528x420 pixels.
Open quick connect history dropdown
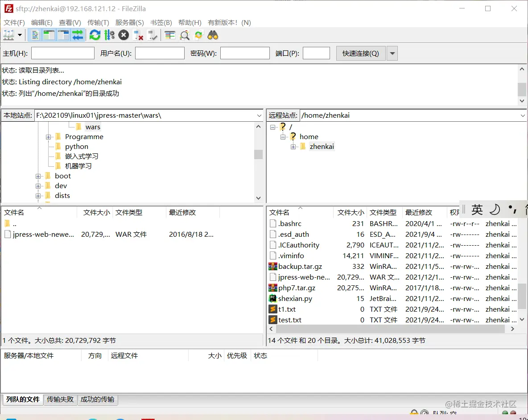392,53
